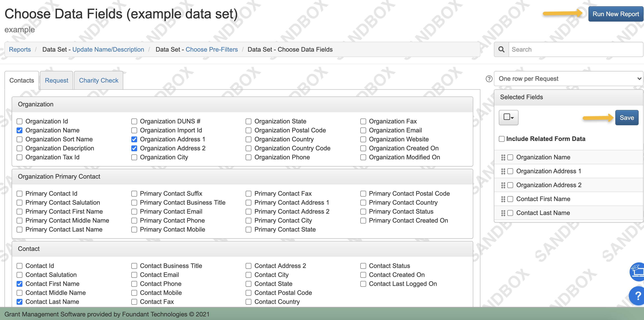Tick the Organization Phone checkbox
Image resolution: width=644 pixels, height=320 pixels.
coord(249,158)
